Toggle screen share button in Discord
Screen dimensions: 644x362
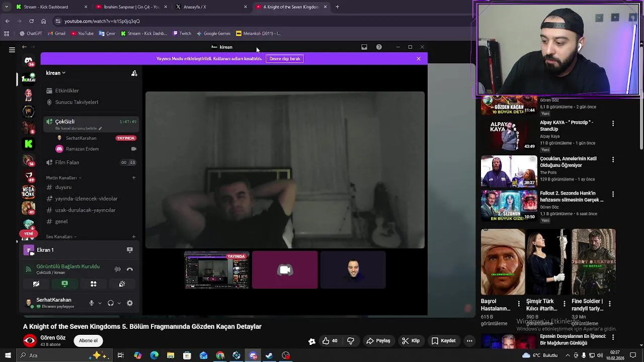pos(64,284)
